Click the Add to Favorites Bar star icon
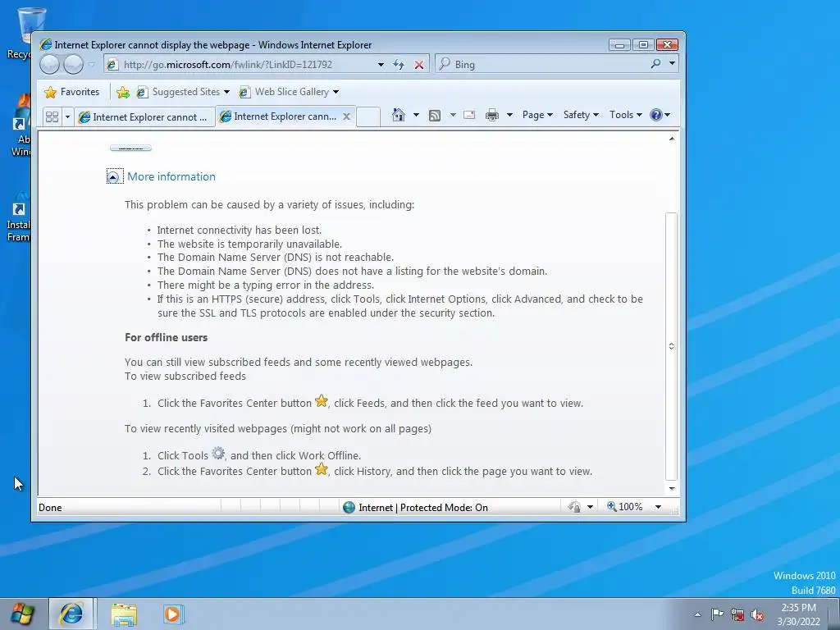The image size is (840, 630). click(123, 92)
